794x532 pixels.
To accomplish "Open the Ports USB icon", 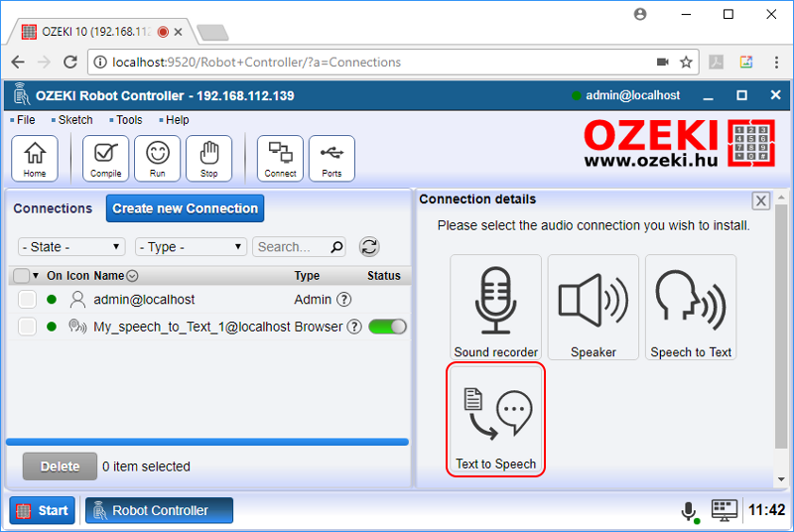I will 332,159.
